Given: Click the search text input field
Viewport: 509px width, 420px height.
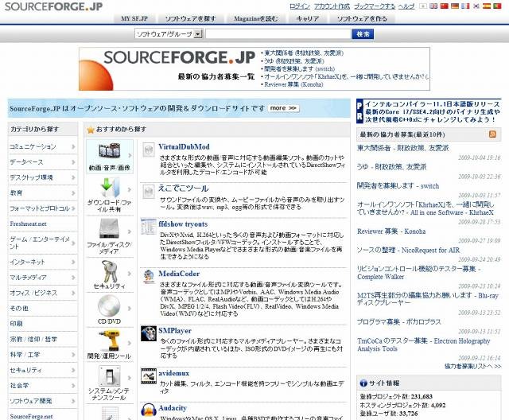Looking at the screenshot, I should (x=278, y=34).
